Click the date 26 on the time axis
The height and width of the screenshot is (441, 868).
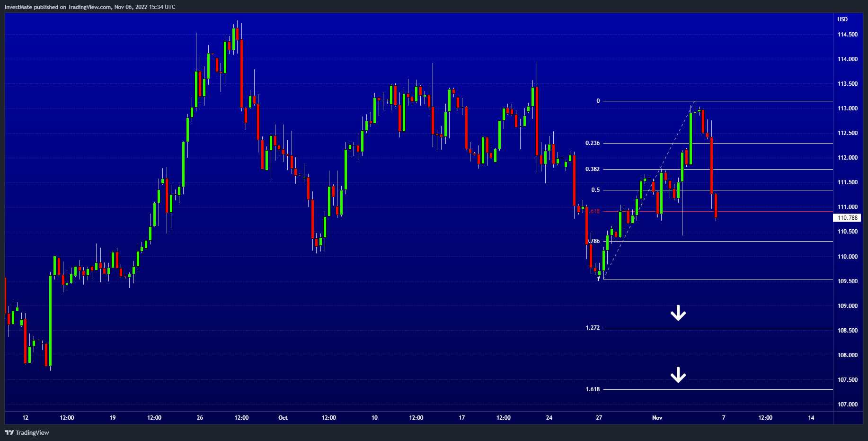(x=200, y=418)
